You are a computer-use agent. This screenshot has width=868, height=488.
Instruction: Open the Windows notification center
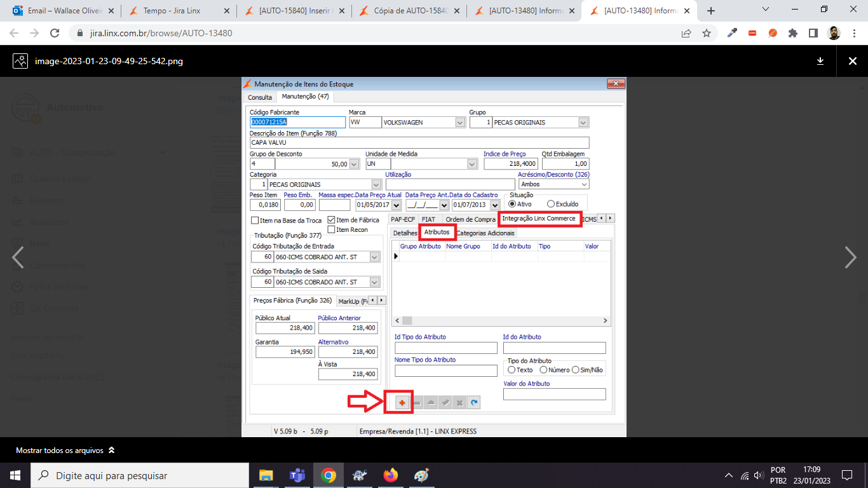point(846,475)
